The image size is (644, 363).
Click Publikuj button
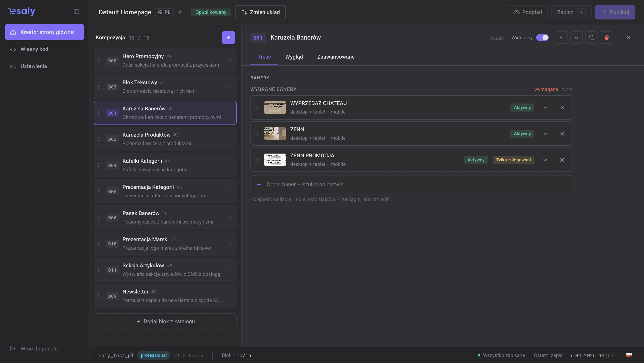[x=615, y=12]
